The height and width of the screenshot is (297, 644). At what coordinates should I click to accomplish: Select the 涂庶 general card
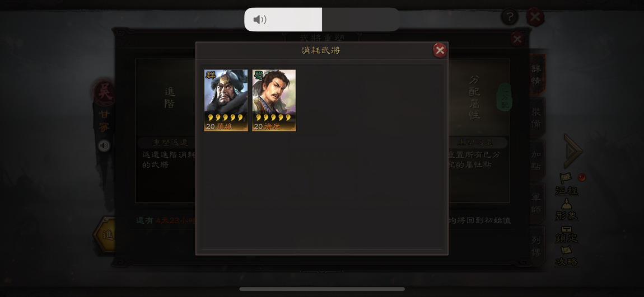click(x=274, y=100)
